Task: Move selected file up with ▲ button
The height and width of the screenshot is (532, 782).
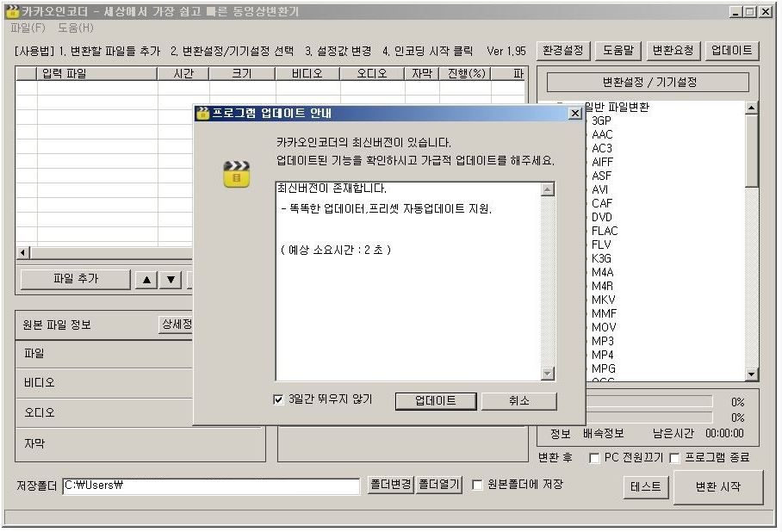Action: pos(146,279)
